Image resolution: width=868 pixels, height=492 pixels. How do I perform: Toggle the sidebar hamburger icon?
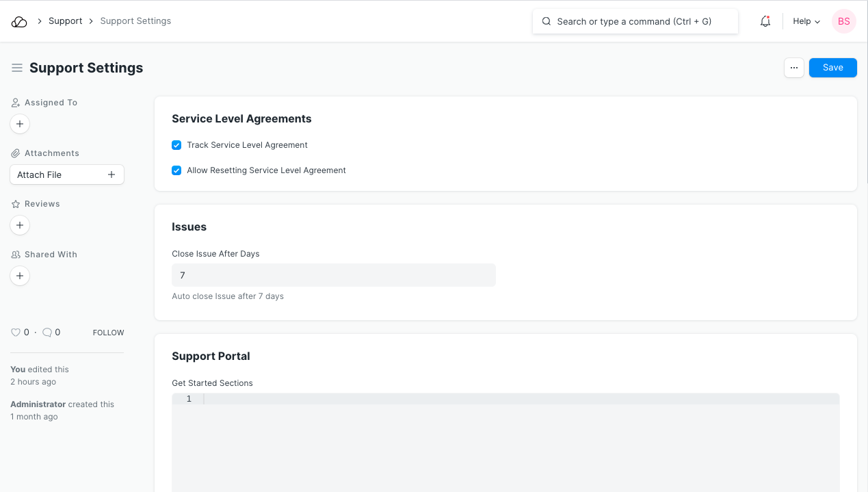pyautogui.click(x=17, y=68)
